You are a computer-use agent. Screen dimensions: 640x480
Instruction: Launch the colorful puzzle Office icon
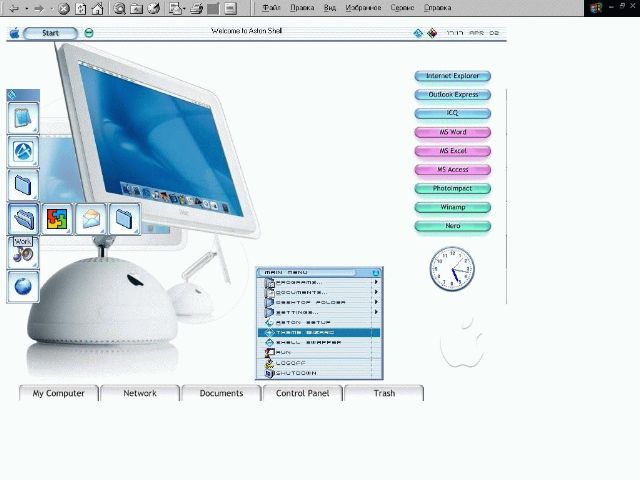pos(57,219)
